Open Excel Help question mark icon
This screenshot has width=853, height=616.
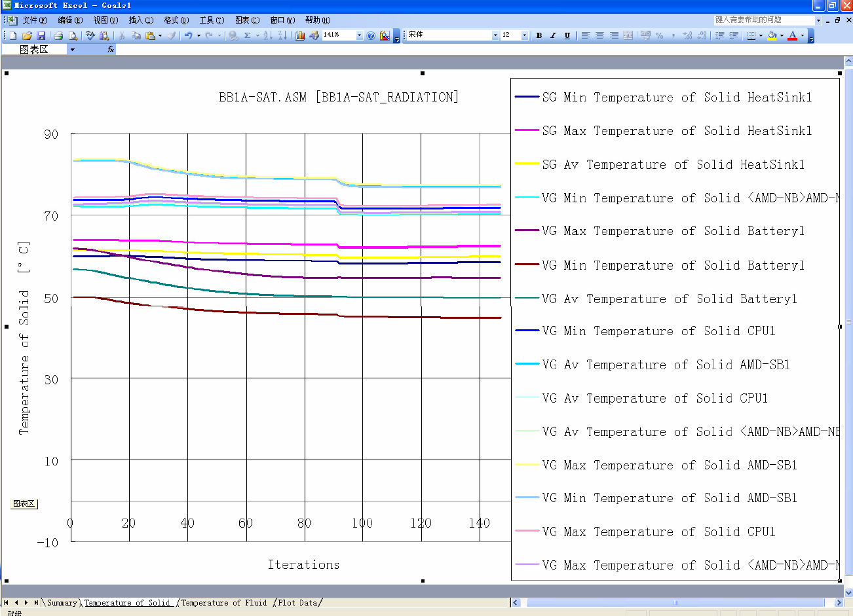coord(371,35)
